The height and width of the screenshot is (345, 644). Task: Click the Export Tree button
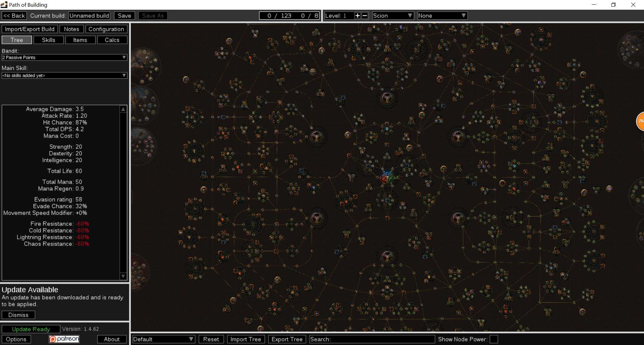tap(287, 339)
